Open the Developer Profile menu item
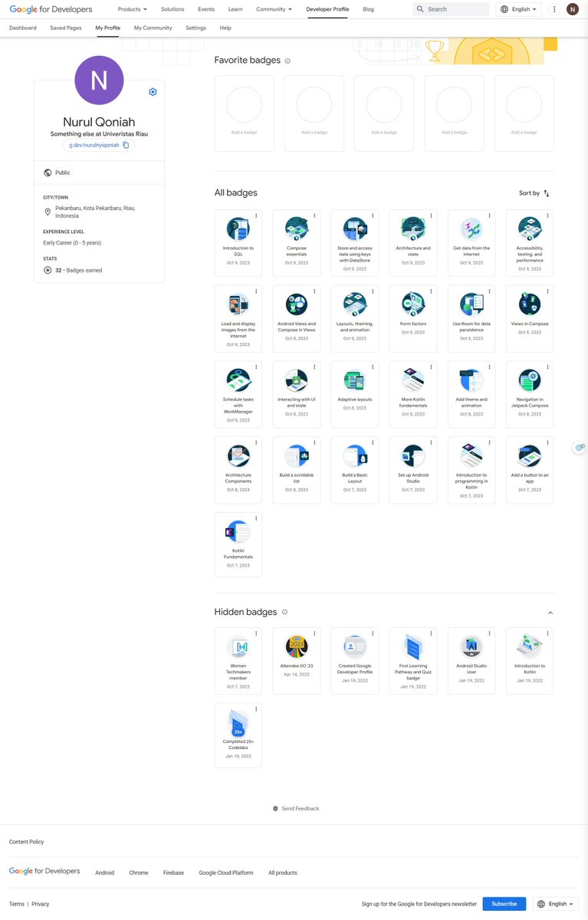The image size is (588, 920). [327, 9]
